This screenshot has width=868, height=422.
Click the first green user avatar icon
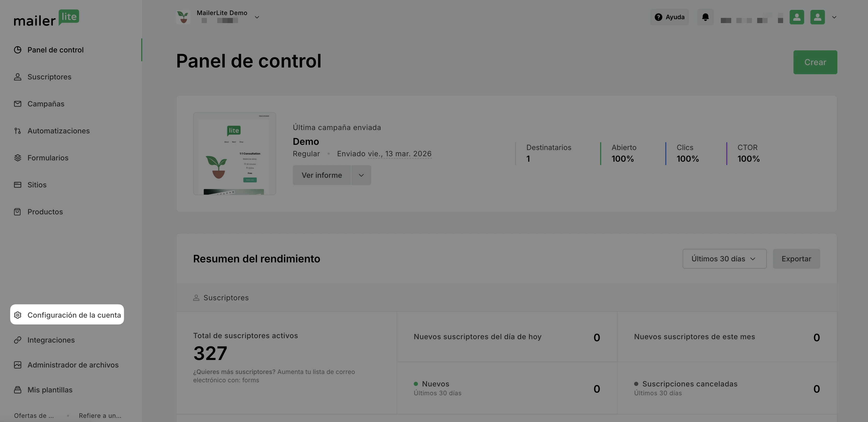coord(797,17)
